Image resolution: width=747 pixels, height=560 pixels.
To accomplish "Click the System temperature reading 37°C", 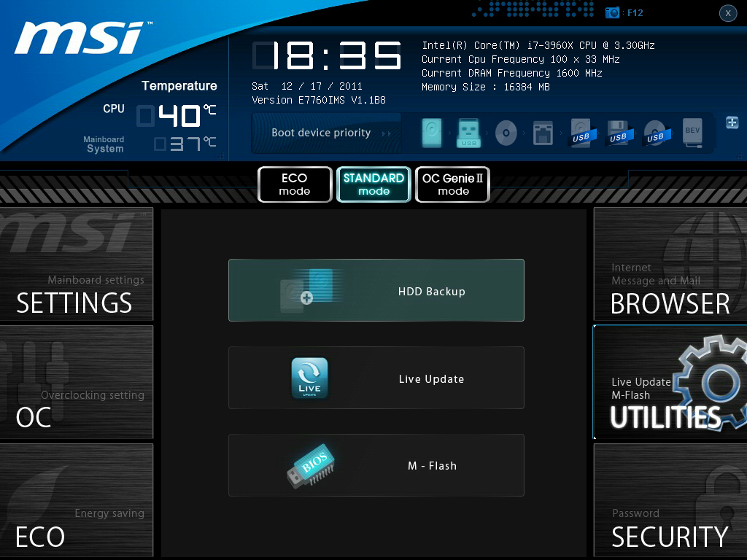I will (185, 144).
